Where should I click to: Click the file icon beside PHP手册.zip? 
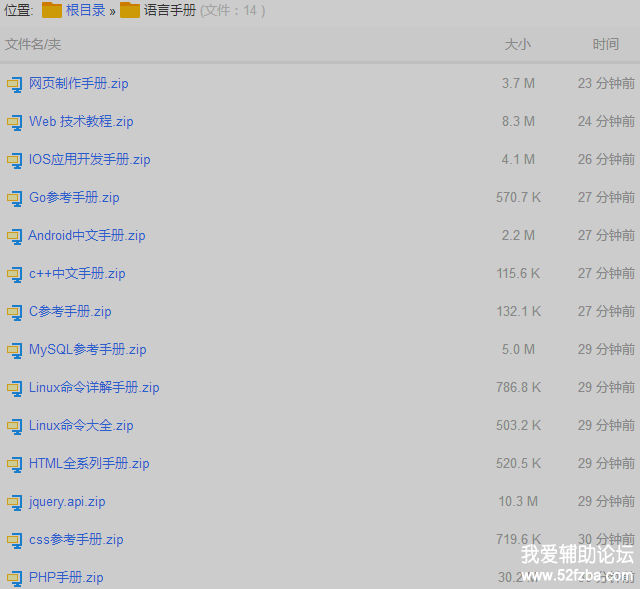coord(14,578)
